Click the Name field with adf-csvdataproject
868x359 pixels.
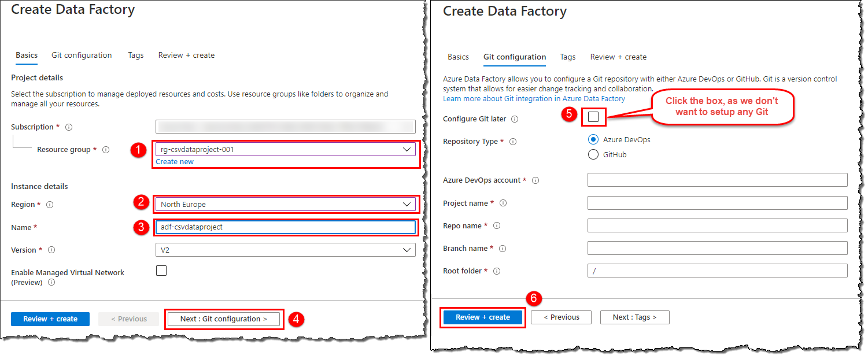coord(285,227)
